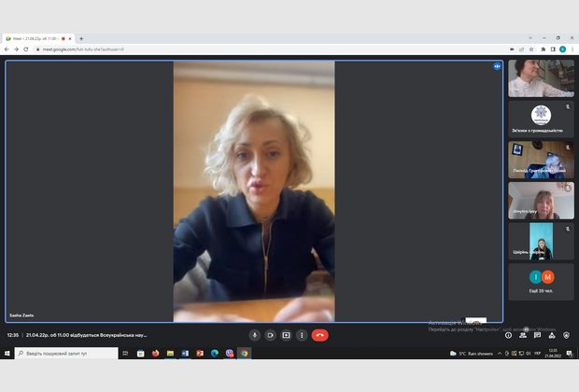Select dmytro participant tile
Screen dimensions: 579x392
point(541,201)
